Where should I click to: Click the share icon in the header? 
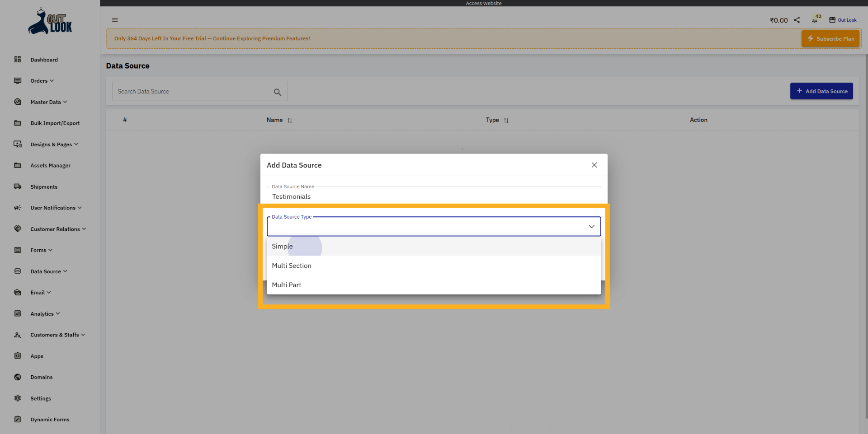[x=797, y=20]
